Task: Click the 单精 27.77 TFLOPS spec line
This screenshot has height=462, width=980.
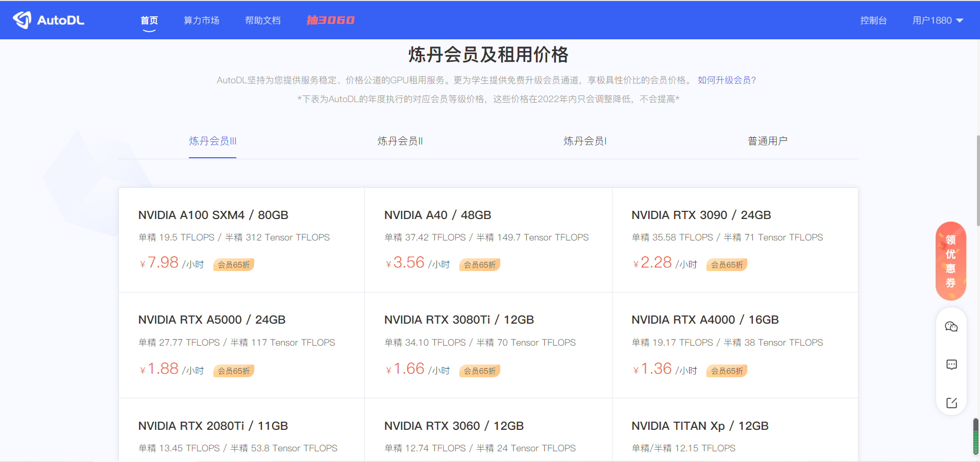Action: [x=237, y=343]
